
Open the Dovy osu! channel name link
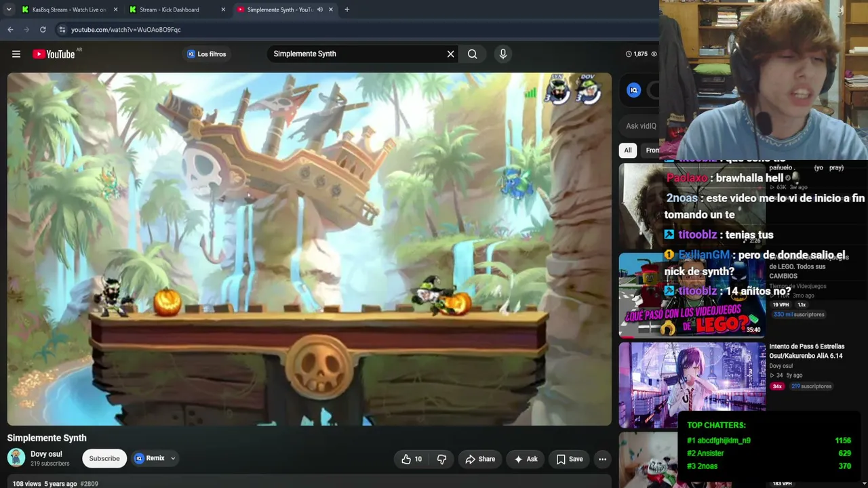pyautogui.click(x=46, y=454)
